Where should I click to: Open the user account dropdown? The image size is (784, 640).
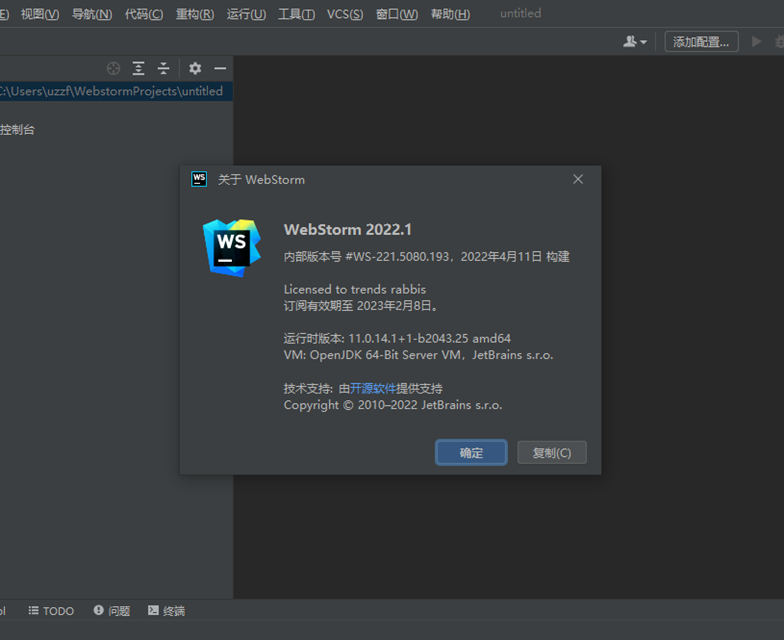(634, 42)
